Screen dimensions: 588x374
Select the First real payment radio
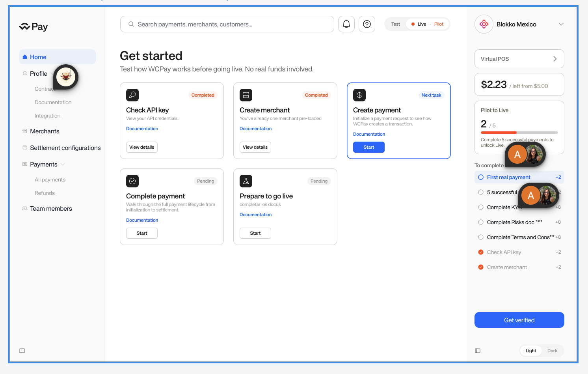pos(481,177)
